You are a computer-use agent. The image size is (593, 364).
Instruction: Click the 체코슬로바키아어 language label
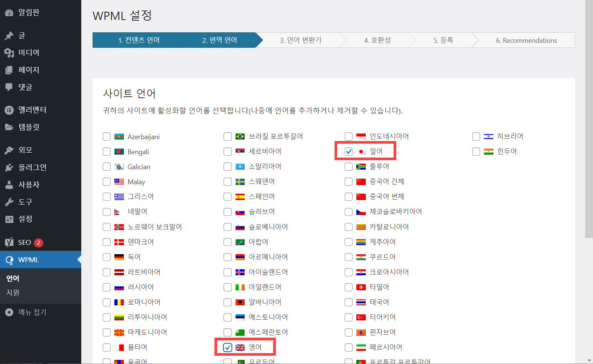[396, 212]
